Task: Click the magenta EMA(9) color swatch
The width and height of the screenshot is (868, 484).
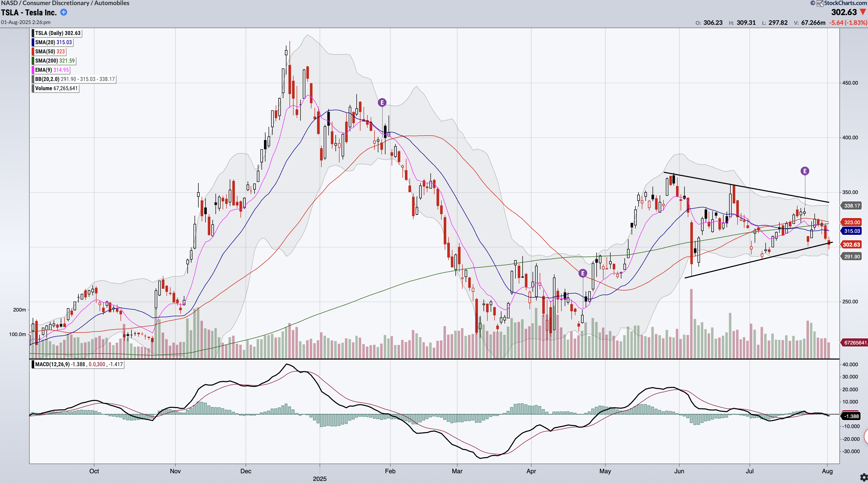Action: (x=33, y=70)
